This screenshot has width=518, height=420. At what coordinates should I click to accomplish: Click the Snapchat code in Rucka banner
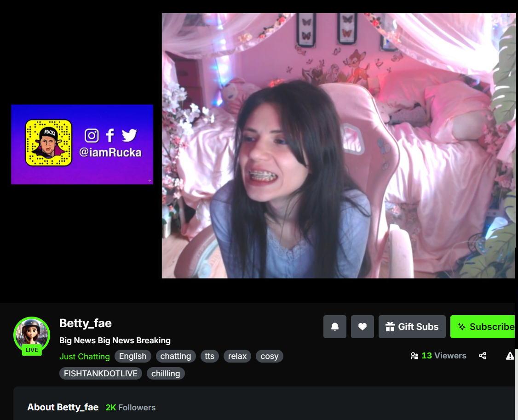coord(49,143)
